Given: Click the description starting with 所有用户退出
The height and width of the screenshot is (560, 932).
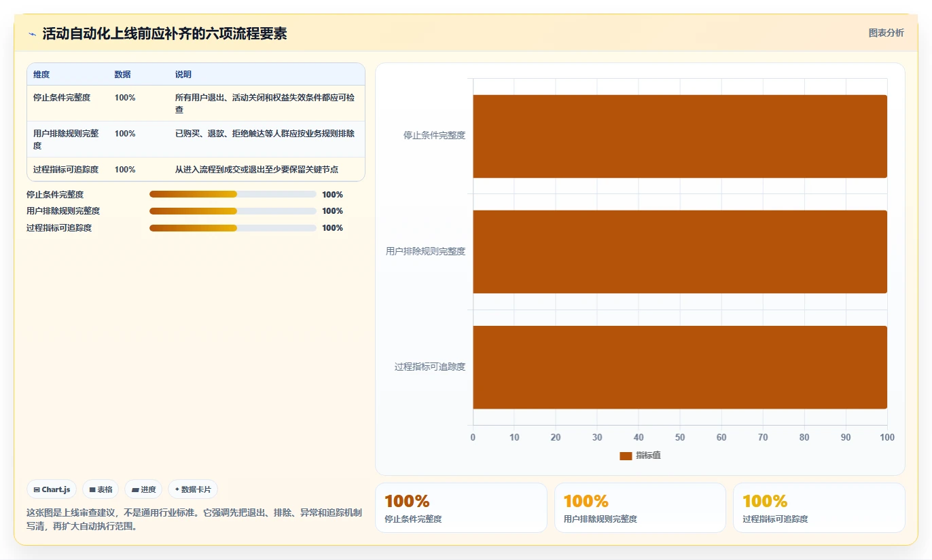Looking at the screenshot, I should pyautogui.click(x=266, y=103).
